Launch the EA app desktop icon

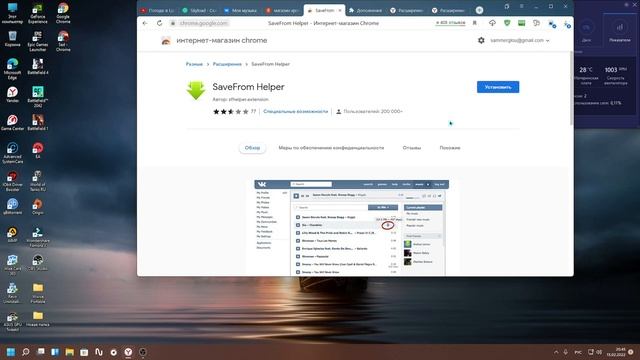click(x=38, y=150)
